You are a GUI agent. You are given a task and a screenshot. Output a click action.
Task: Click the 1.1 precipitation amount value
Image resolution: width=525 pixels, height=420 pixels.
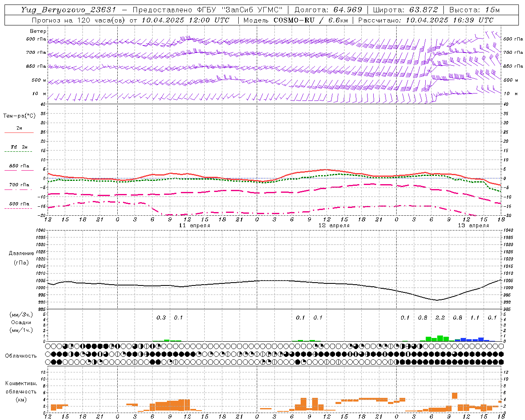pyautogui.click(x=475, y=318)
